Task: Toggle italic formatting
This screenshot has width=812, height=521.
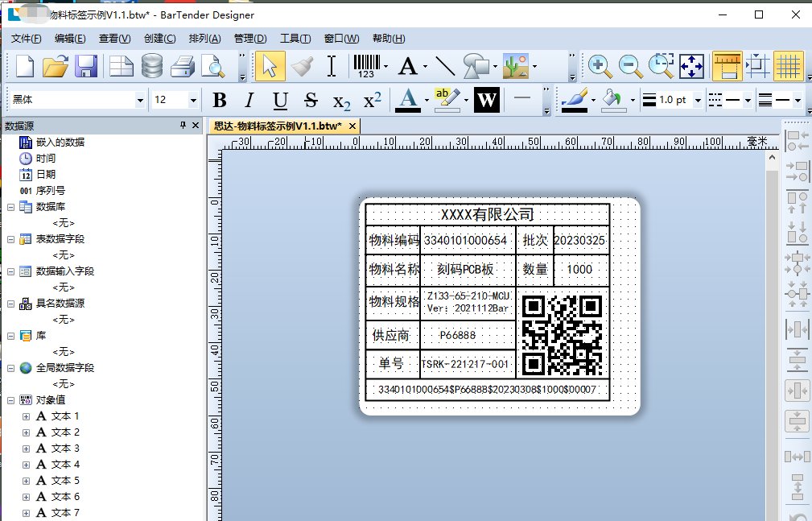Action: [249, 100]
